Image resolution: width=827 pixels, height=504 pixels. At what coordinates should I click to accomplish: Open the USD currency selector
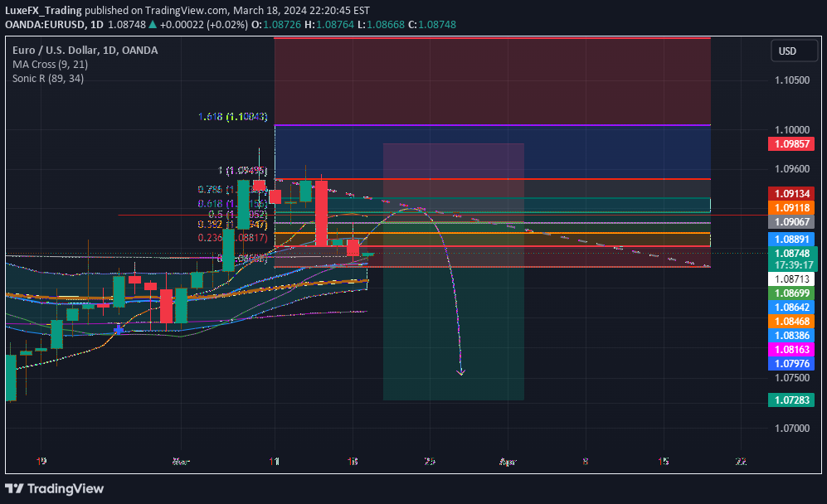(x=794, y=51)
